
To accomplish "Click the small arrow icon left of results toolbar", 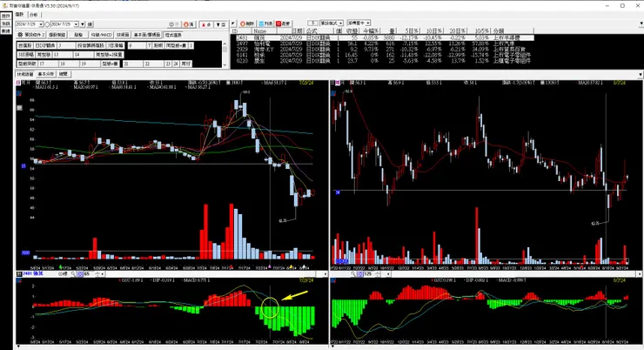I will pyautogui.click(x=233, y=24).
